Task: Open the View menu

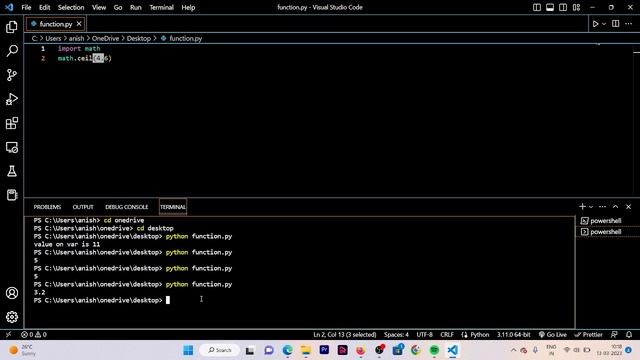Action: (x=99, y=7)
